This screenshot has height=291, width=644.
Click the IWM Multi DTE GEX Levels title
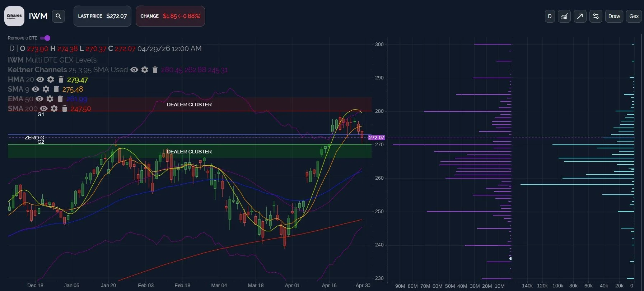52,60
